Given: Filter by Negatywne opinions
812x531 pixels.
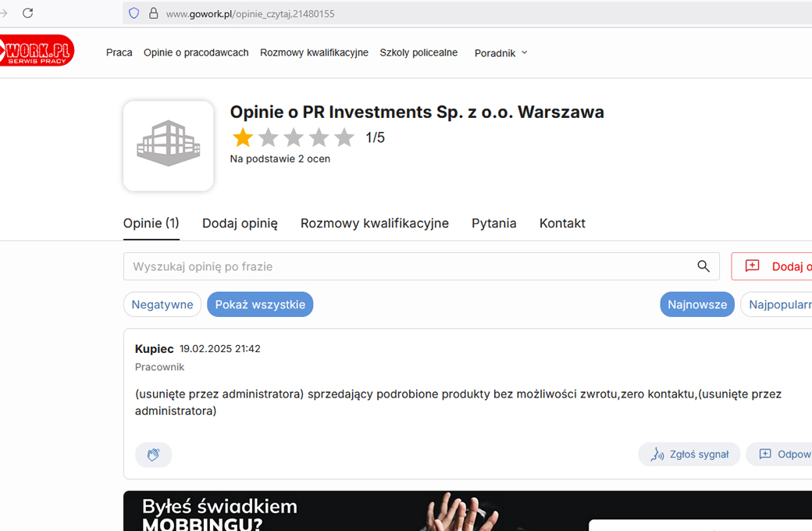Looking at the screenshot, I should 162,305.
